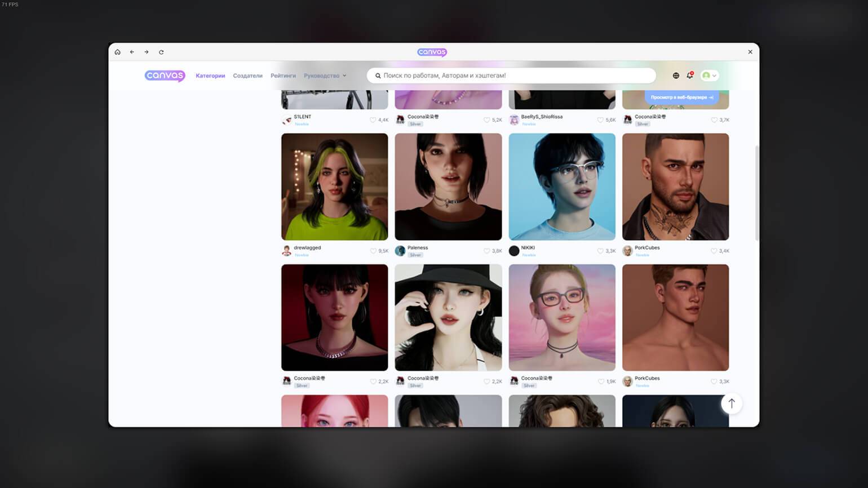Toggle heart on NIKIKI preset
The image size is (868, 488).
coord(600,251)
